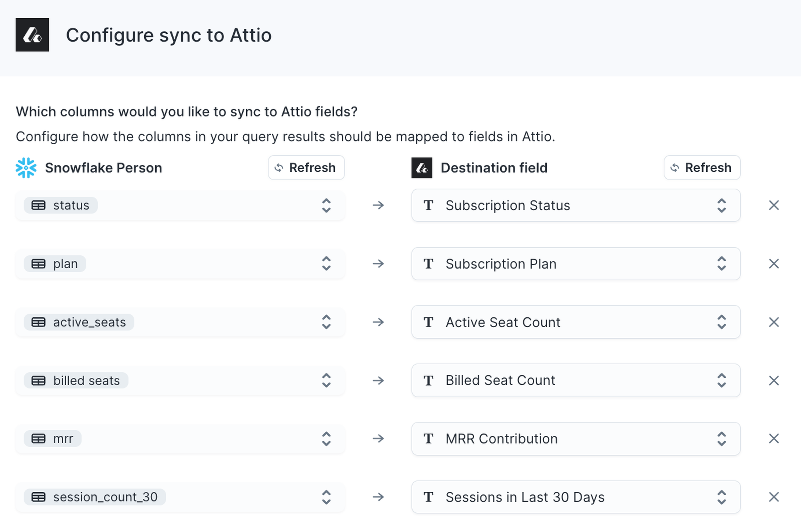Remove the billed seats mapping row
Image resolution: width=801 pixels, height=532 pixels.
pos(773,380)
